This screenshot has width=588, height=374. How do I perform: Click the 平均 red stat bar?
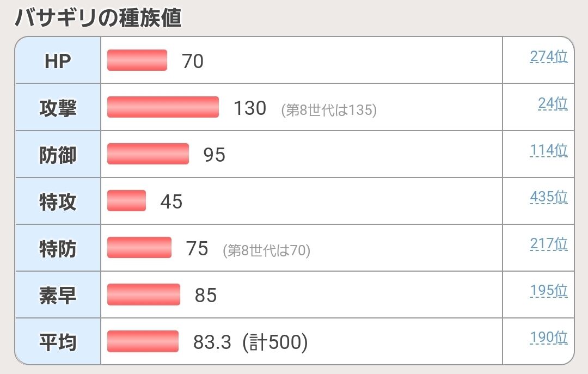click(x=143, y=341)
